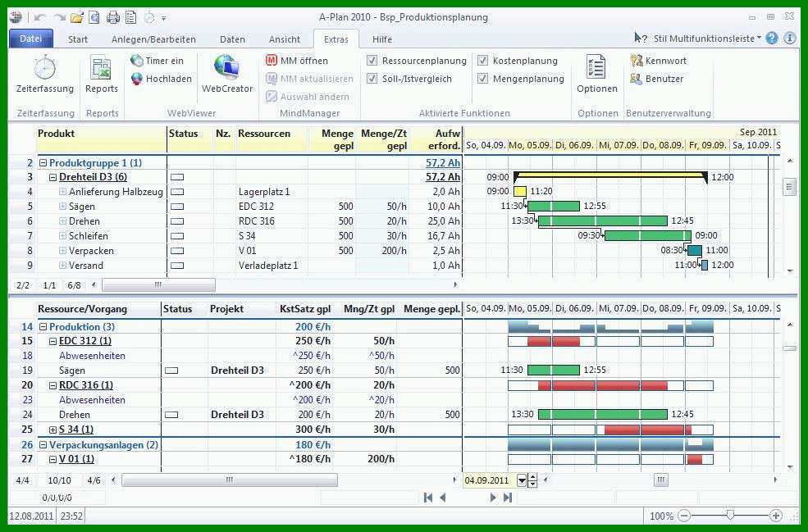The height and width of the screenshot is (532, 808).
Task: Collapse the Verpackungsanlagen (2) group
Action: pyautogui.click(x=43, y=445)
